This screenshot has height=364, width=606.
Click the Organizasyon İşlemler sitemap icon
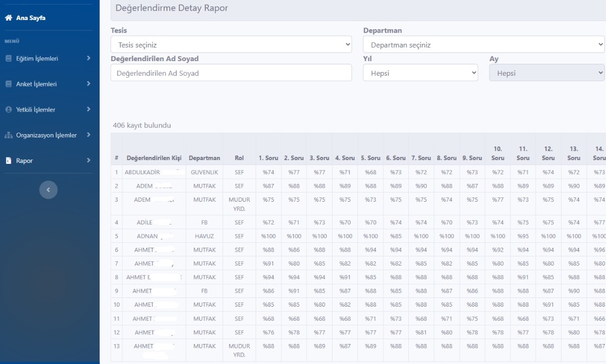[9, 135]
